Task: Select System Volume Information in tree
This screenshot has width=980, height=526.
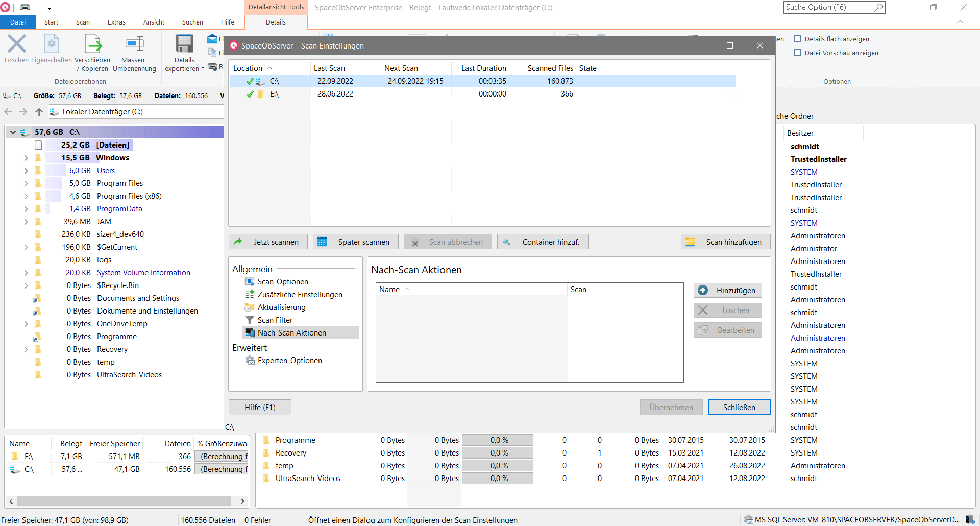Action: coord(143,273)
